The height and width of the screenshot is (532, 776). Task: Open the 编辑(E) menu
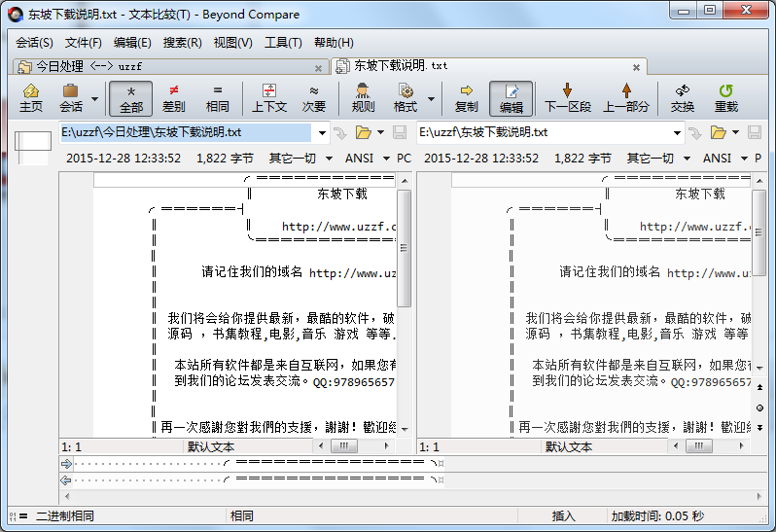132,43
